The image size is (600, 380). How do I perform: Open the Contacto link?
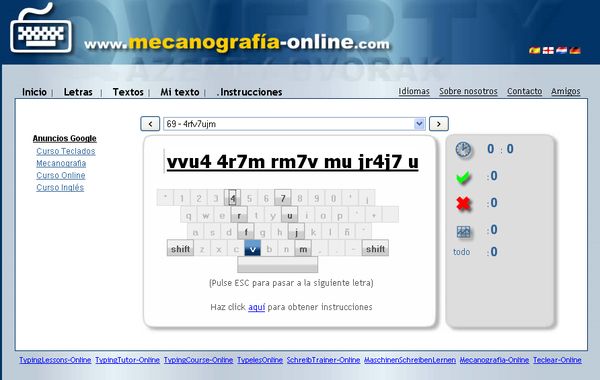pyautogui.click(x=525, y=91)
